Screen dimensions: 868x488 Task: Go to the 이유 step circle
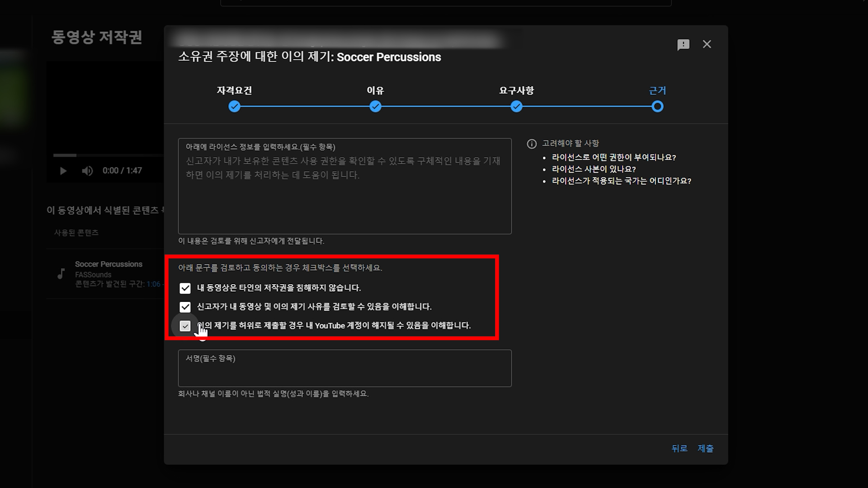pos(375,107)
